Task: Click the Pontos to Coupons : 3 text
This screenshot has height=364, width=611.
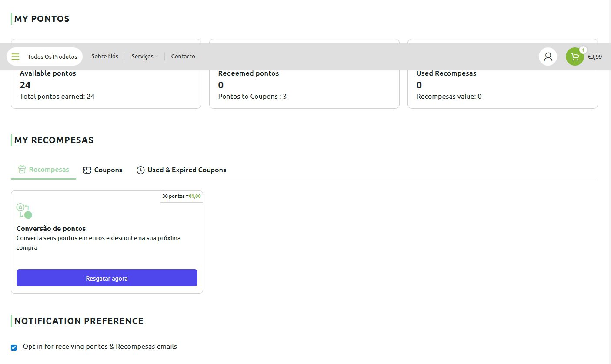Action: 252,97
